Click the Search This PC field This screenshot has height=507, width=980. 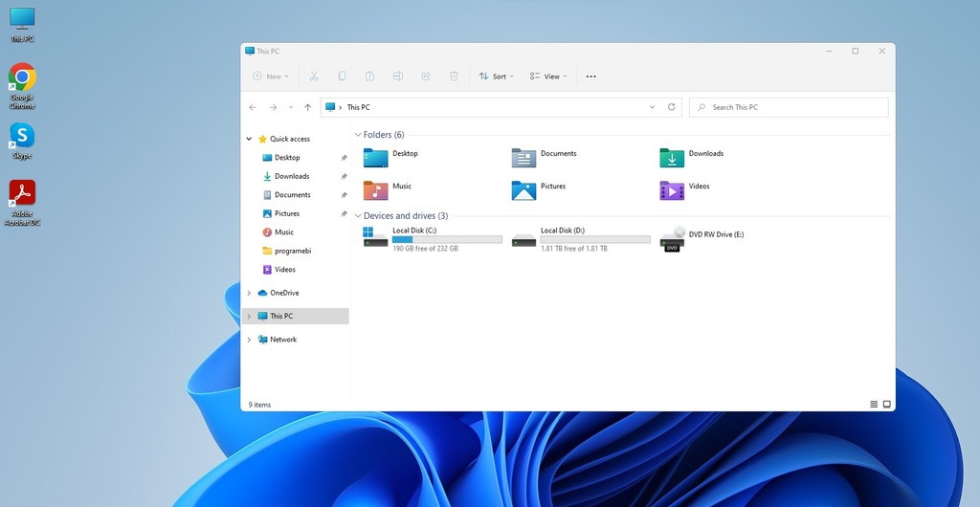pyautogui.click(x=789, y=107)
